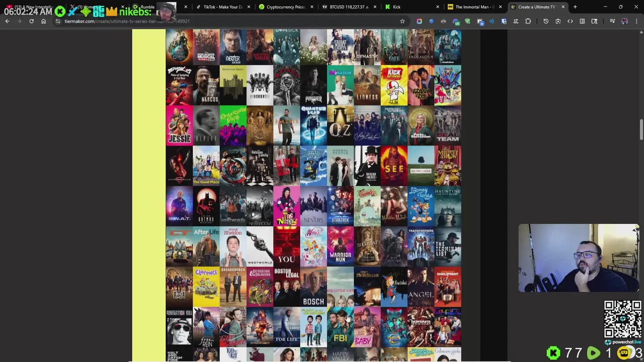Select The Nanny poster
644x362 pixels.
click(x=287, y=206)
